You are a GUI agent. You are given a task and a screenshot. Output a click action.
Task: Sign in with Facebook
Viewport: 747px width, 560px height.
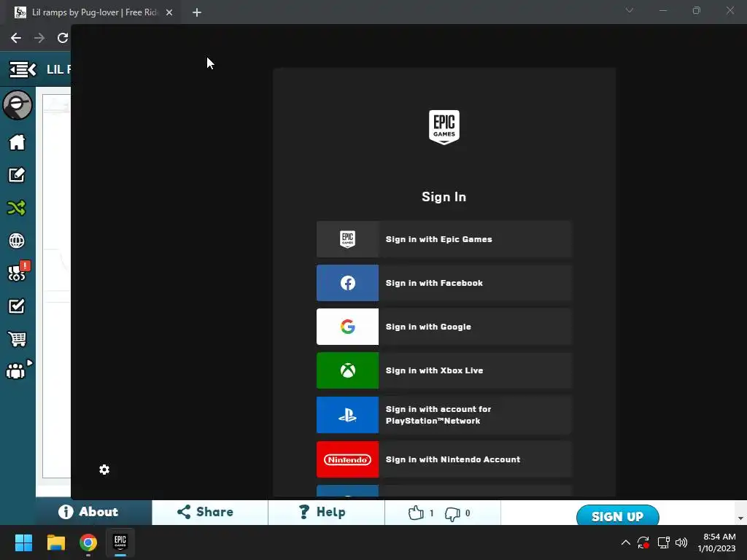[444, 283]
